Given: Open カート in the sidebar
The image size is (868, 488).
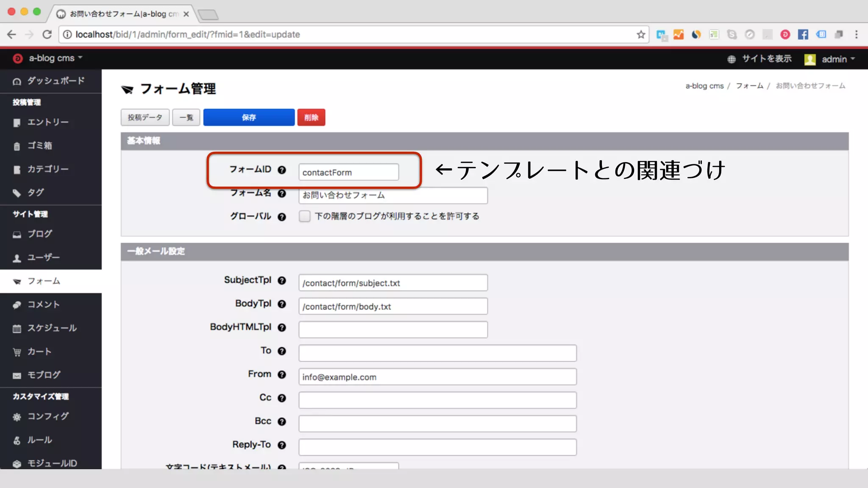Looking at the screenshot, I should coord(51,352).
